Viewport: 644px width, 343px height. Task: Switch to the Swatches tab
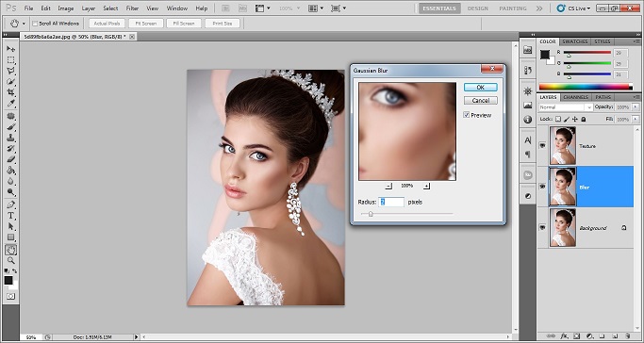(x=574, y=41)
